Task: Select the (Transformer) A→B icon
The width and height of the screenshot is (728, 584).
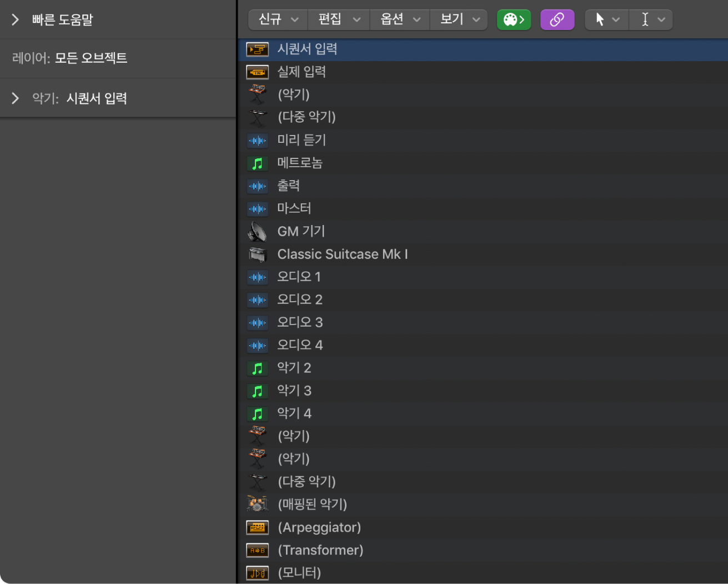Action: point(257,551)
